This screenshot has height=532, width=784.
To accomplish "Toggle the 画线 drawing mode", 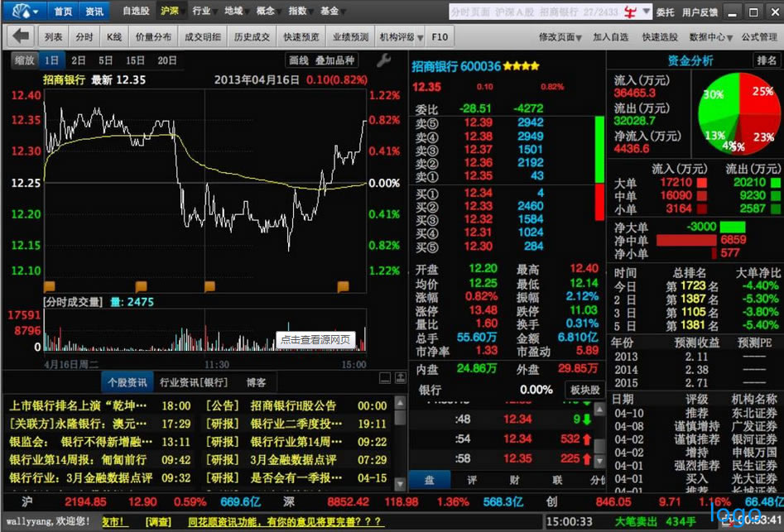I will 298,60.
